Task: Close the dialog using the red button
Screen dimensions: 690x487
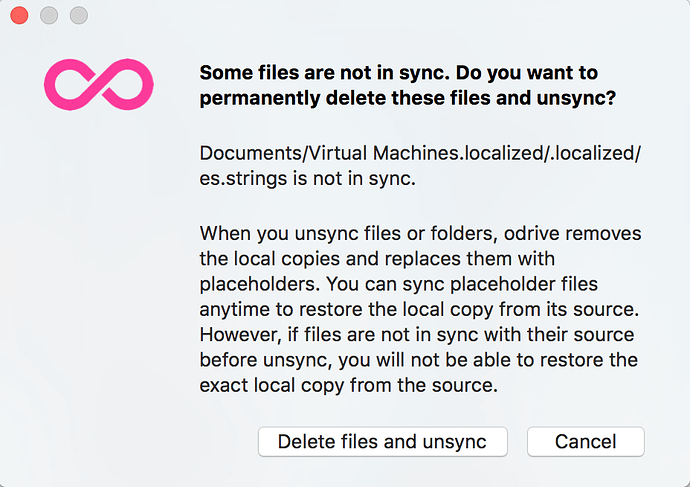Action: click(19, 16)
